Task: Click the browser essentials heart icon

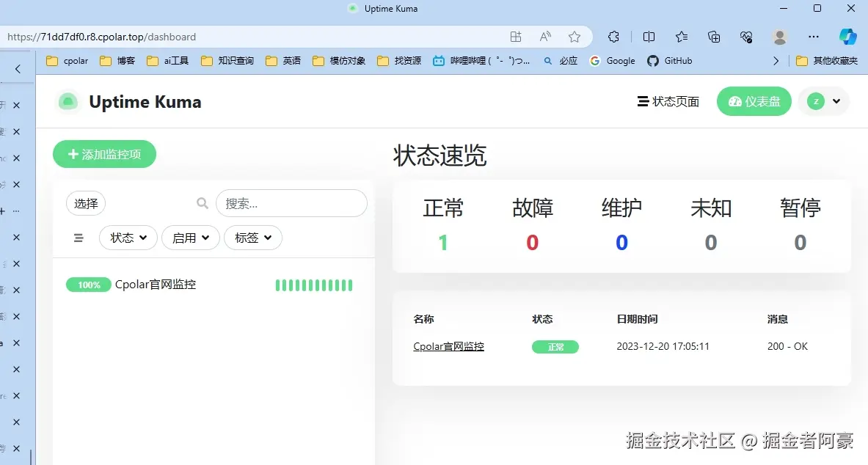Action: pos(746,37)
